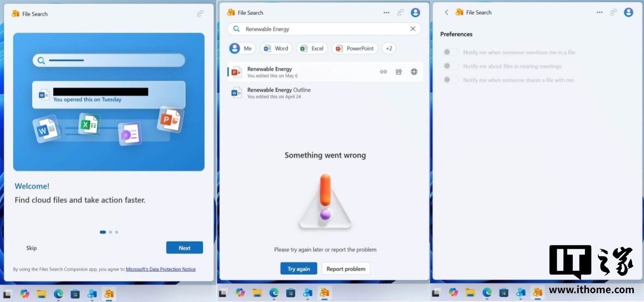Select the PowerPoint filter chip
Image resolution: width=644 pixels, height=302 pixels.
coord(355,48)
